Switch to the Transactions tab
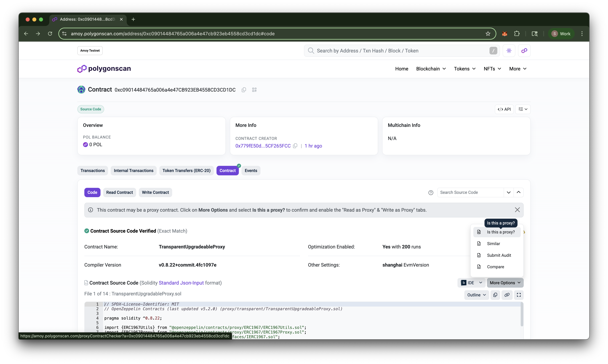608x364 pixels. point(92,171)
